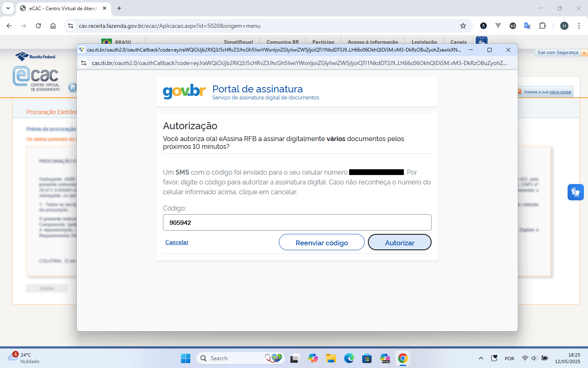This screenshot has height=368, width=588.
Task: Reload the page
Action: click(x=38, y=26)
